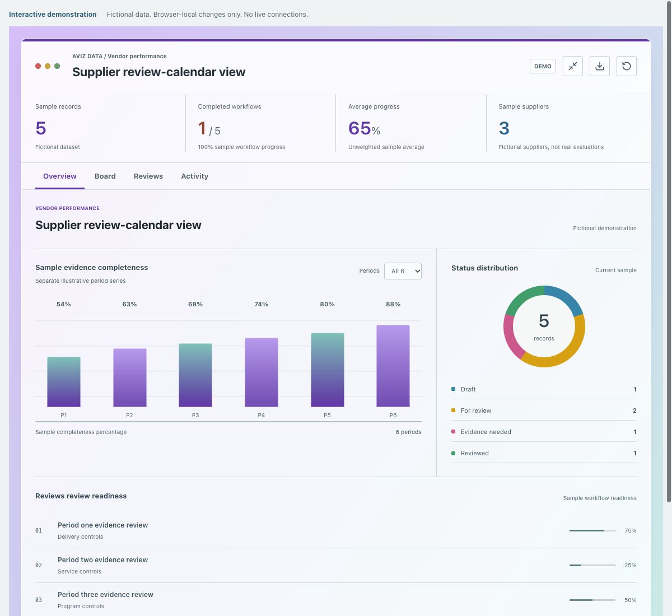Open the Periods All 6 dropdown

(x=403, y=271)
